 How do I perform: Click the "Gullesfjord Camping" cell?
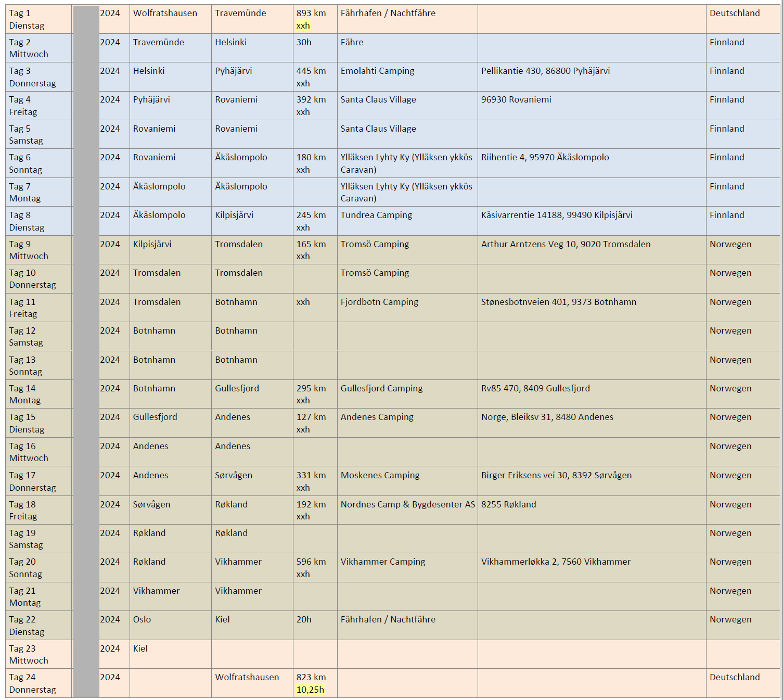pyautogui.click(x=381, y=389)
